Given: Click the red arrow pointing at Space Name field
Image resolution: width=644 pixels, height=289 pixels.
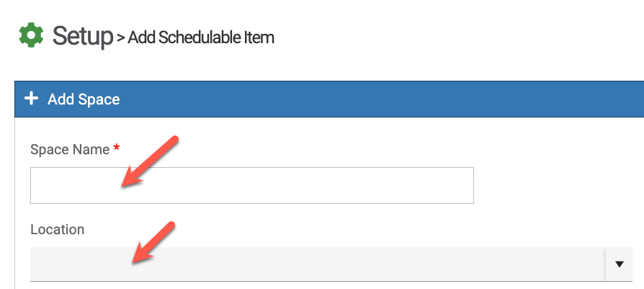Looking at the screenshot, I should coord(149,162).
